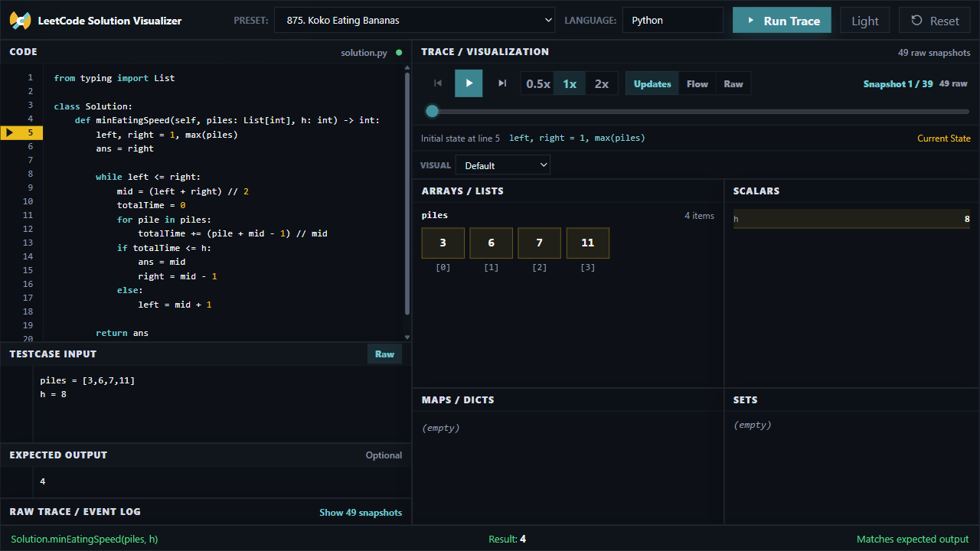
Task: Play the trace animation
Action: tap(469, 83)
